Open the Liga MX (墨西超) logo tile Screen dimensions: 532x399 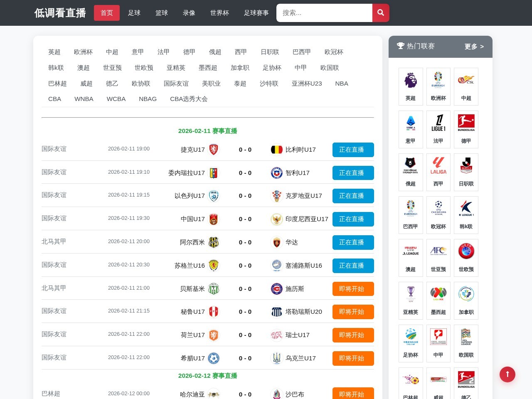(x=438, y=300)
